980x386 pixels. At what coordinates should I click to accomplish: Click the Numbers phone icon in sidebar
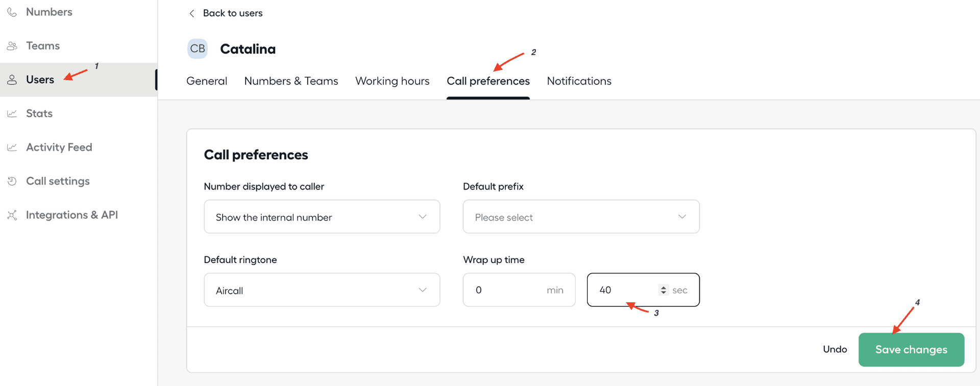[x=12, y=12]
